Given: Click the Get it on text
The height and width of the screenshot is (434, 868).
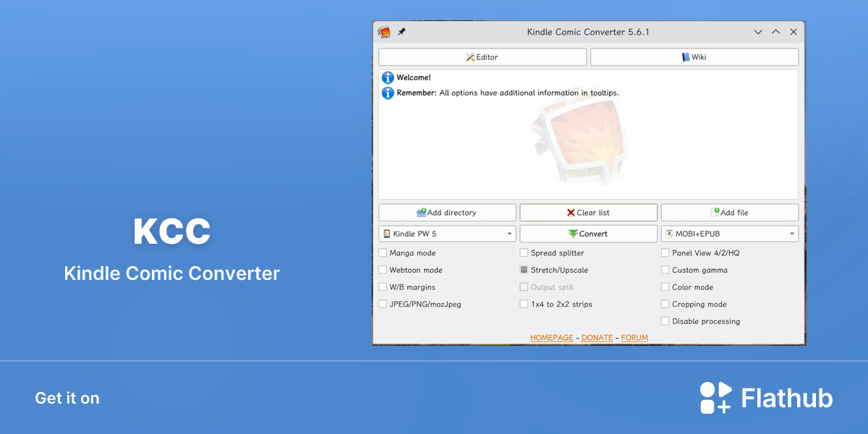Looking at the screenshot, I should 67,399.
